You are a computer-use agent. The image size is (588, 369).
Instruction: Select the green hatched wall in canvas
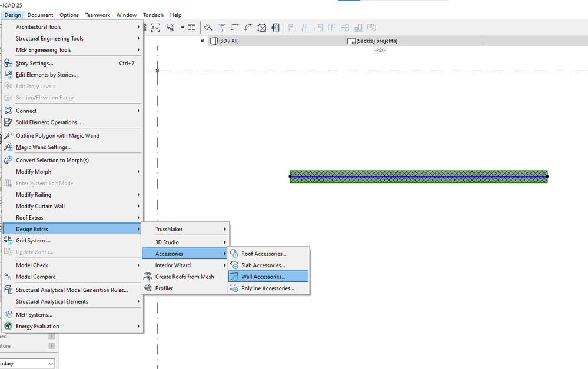[418, 177]
